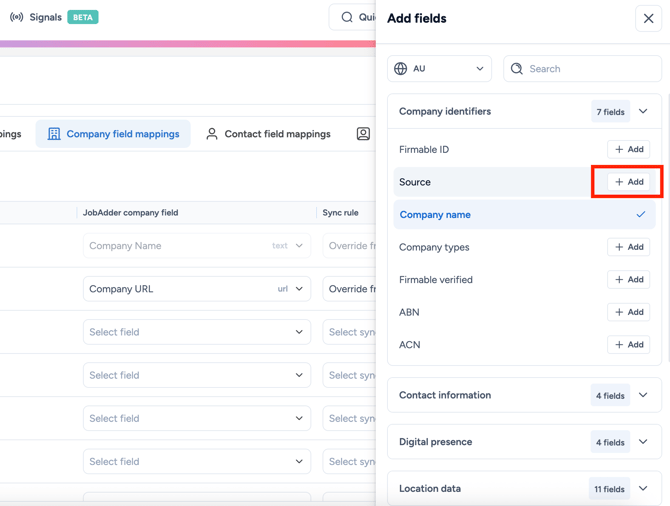This screenshot has width=670, height=506.
Task: Click the building icon on Company field mappings
Action: click(54, 134)
